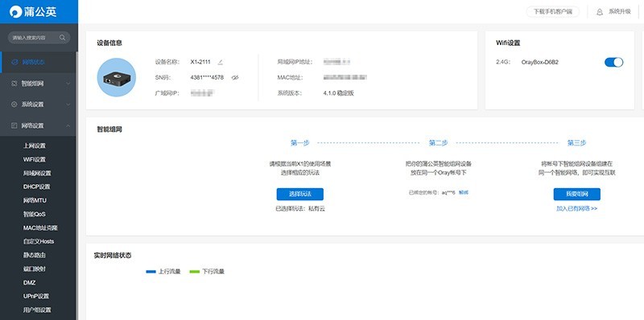
Task: Click the 第三步 step label
Action: pyautogui.click(x=577, y=143)
